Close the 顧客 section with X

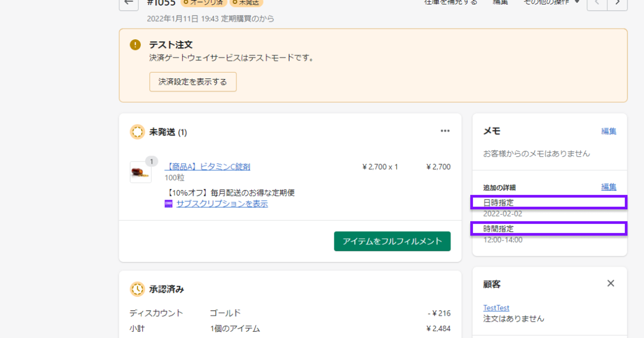(611, 283)
